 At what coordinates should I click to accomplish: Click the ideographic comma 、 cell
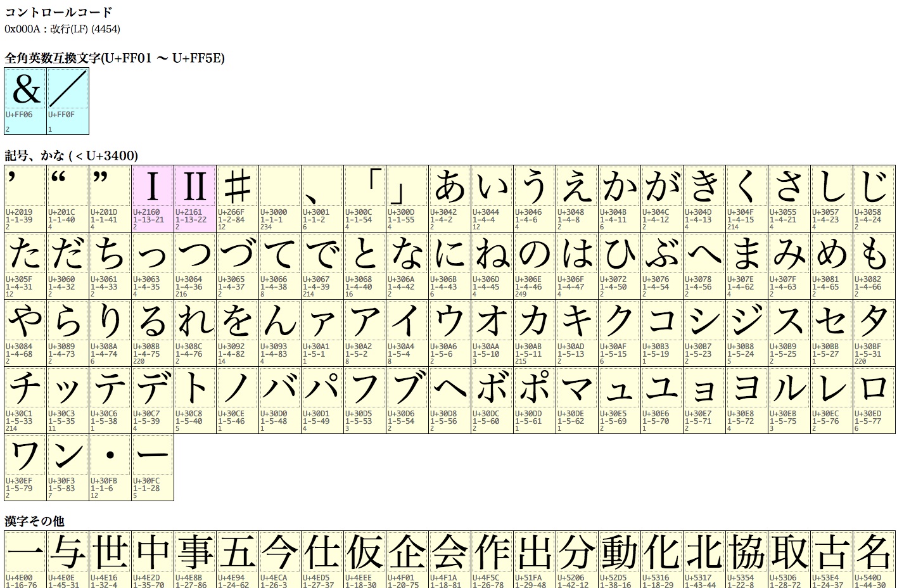[322, 198]
